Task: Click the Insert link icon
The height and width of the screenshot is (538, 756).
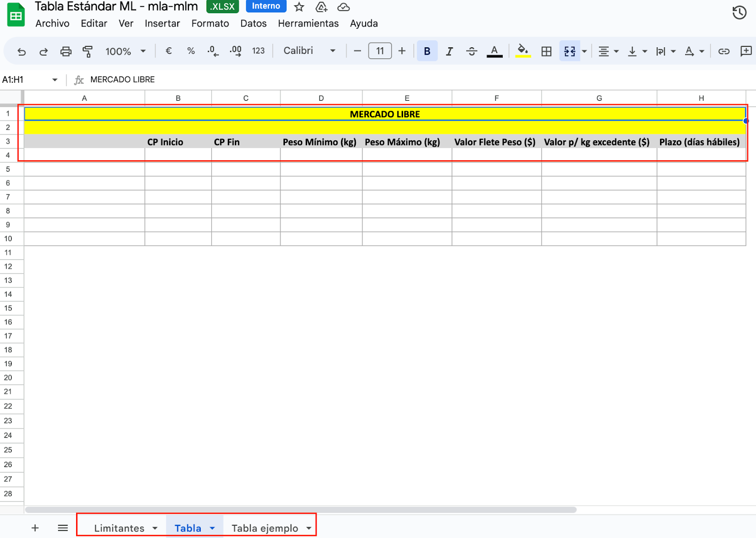Action: pos(724,52)
